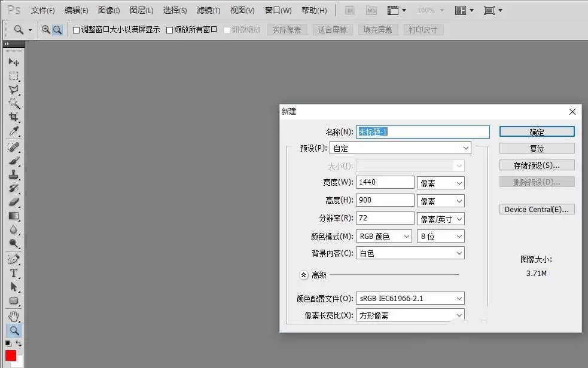This screenshot has width=588, height=368.
Task: Switch to the Hand tool
Action: (13, 316)
